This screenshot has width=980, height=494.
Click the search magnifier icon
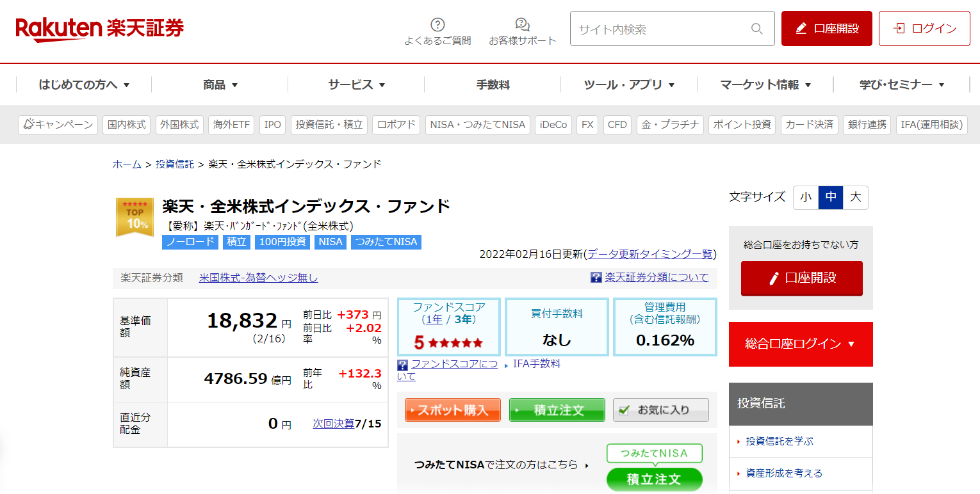[756, 29]
